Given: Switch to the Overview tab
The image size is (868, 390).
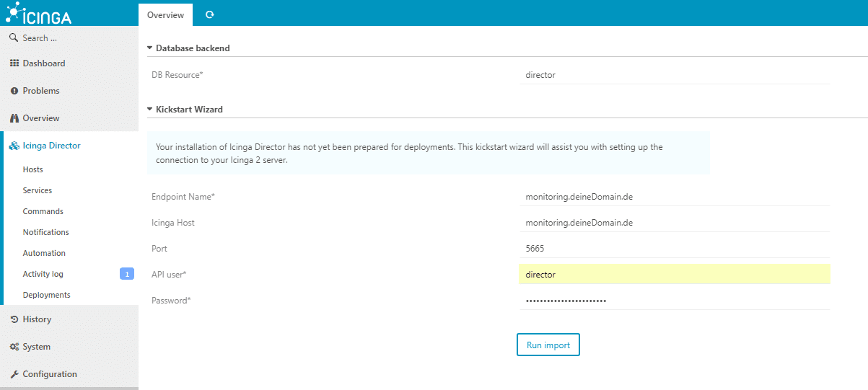Looking at the screenshot, I should (165, 14).
